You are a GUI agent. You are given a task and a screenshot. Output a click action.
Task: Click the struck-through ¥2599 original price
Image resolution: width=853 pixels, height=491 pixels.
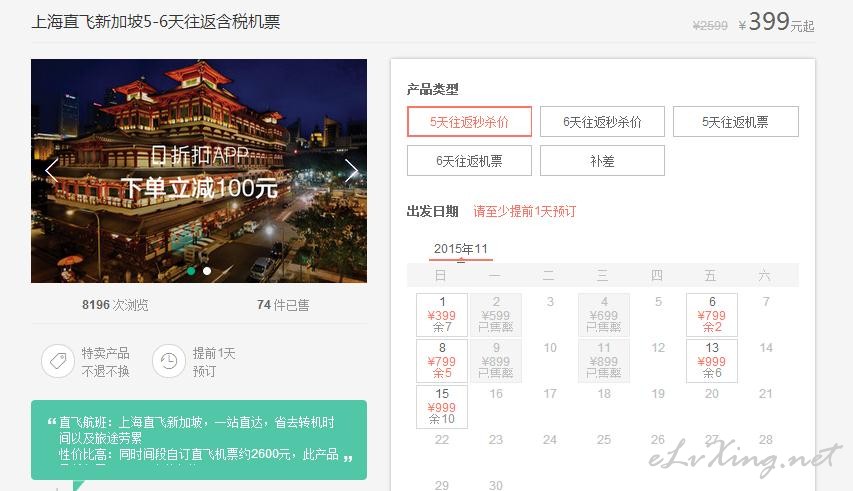(710, 26)
